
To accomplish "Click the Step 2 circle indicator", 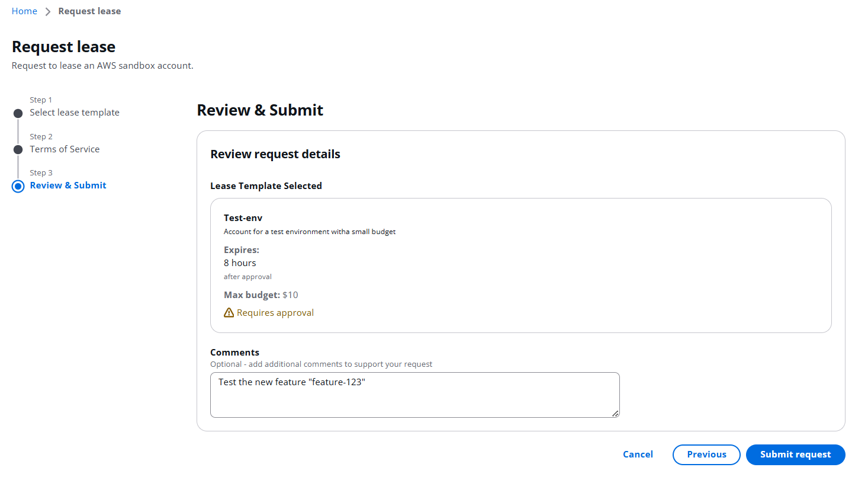I will click(18, 150).
